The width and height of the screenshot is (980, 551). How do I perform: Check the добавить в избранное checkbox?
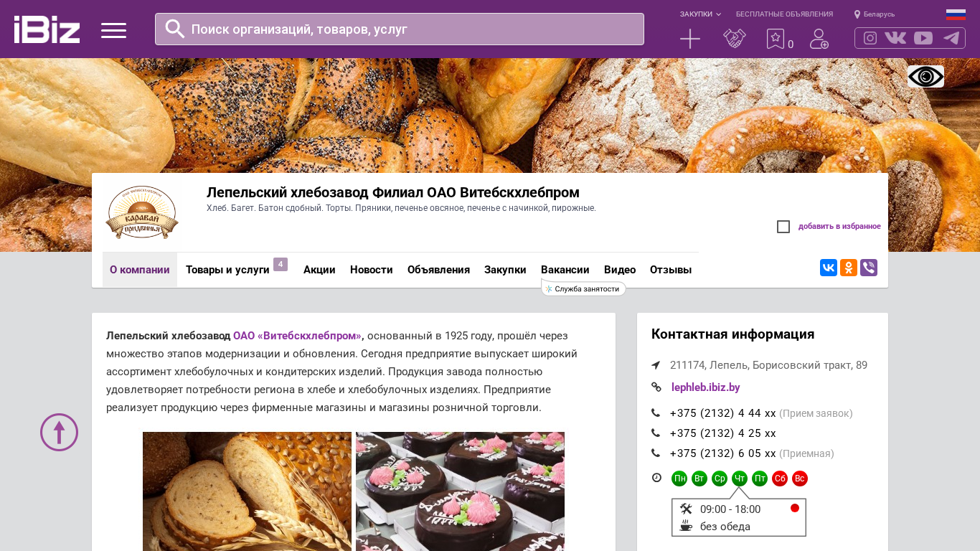(783, 227)
